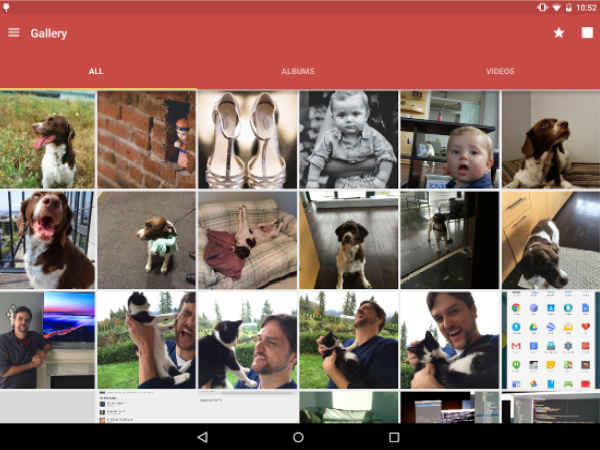The image size is (600, 450).
Task: Open photo of dog beside wooden drawers
Action: [x=551, y=240]
